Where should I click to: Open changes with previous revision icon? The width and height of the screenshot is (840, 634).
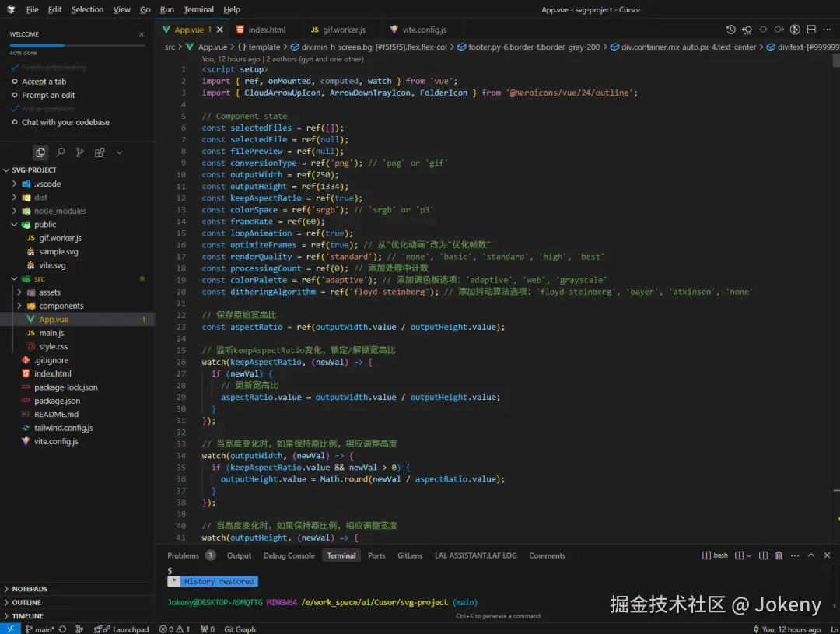pyautogui.click(x=747, y=30)
